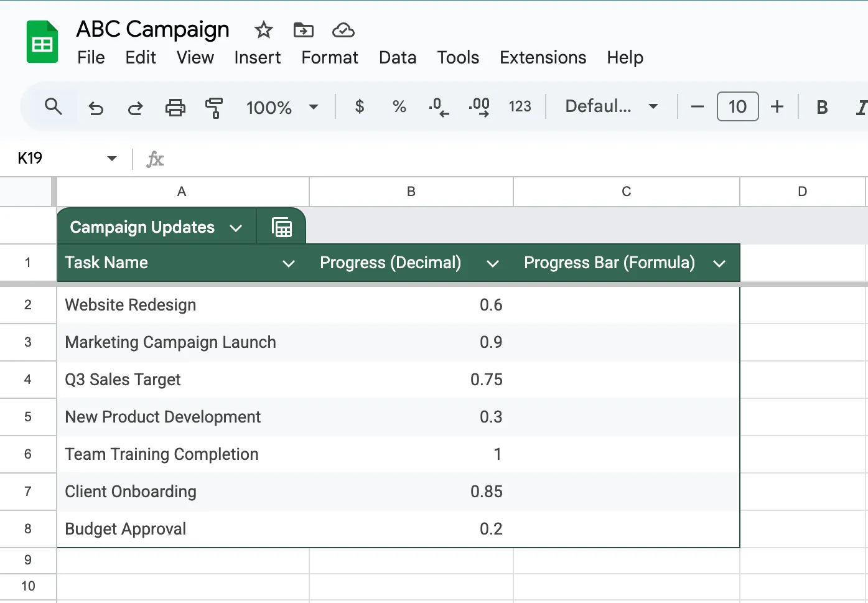The width and height of the screenshot is (868, 603).
Task: Open the zoom 100% dropdown
Action: (x=282, y=108)
